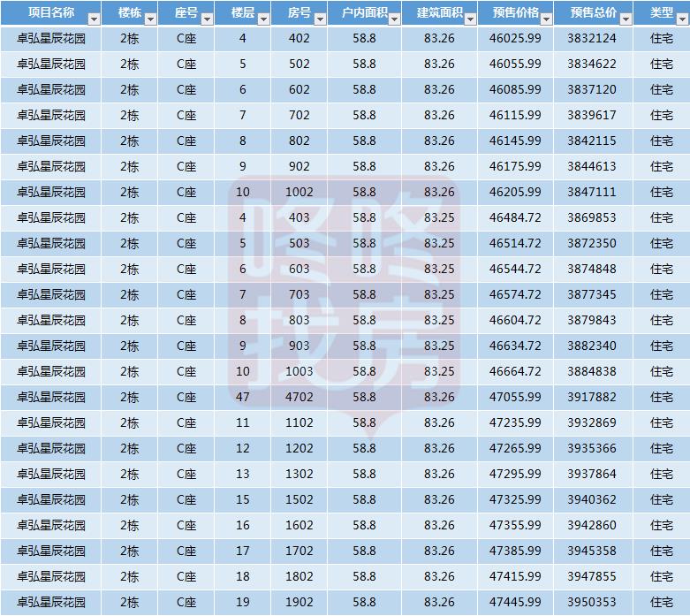
Task: Select presale price 47295.99
Action: coord(515,474)
